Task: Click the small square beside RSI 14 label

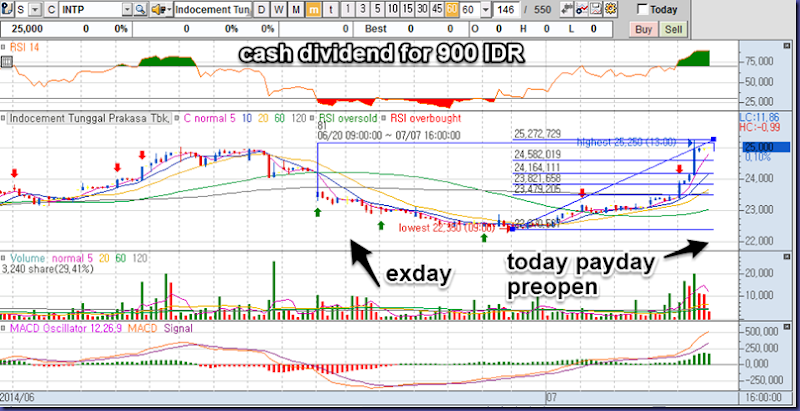Action: click(4, 47)
